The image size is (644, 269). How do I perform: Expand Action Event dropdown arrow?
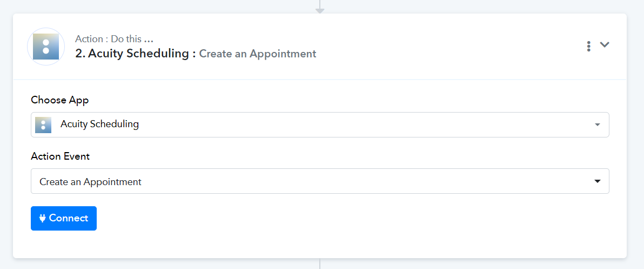click(x=598, y=181)
